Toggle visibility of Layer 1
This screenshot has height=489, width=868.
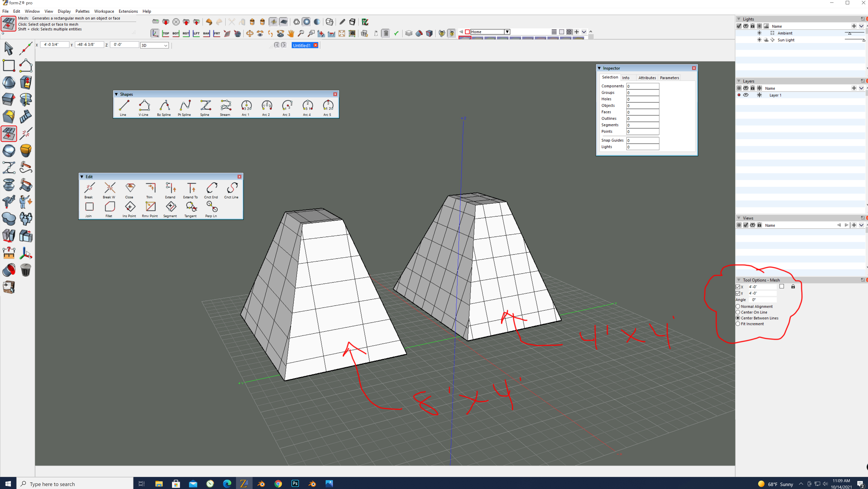[x=746, y=95]
